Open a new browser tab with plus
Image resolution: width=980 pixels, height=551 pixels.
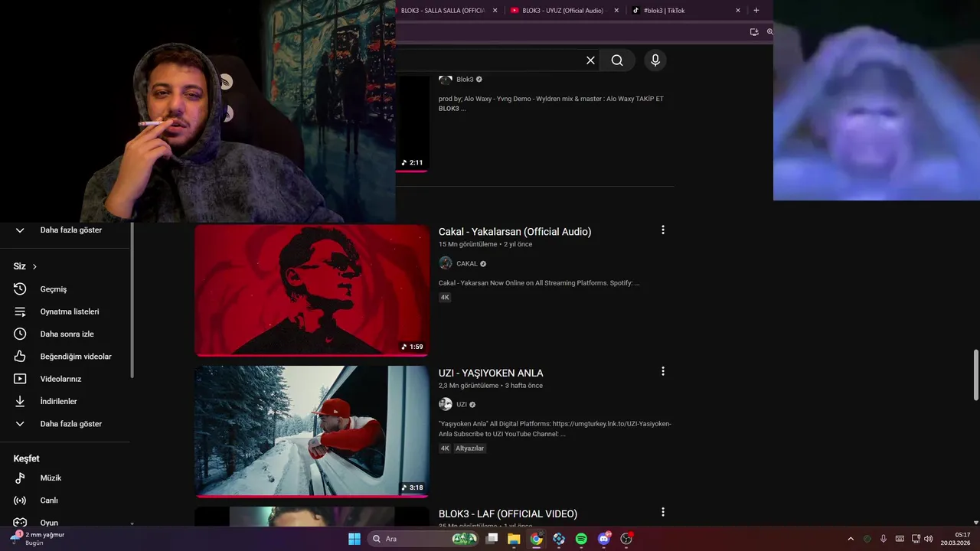[756, 10]
